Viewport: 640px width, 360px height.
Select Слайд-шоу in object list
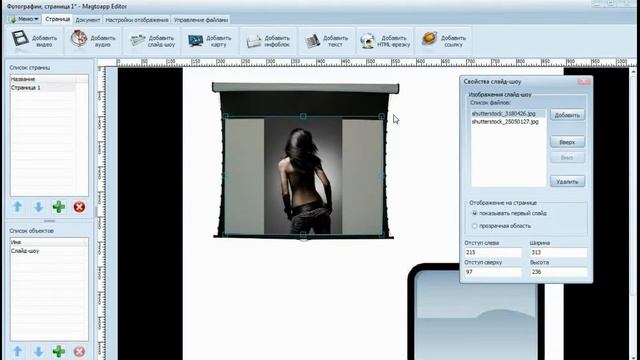(x=49, y=251)
